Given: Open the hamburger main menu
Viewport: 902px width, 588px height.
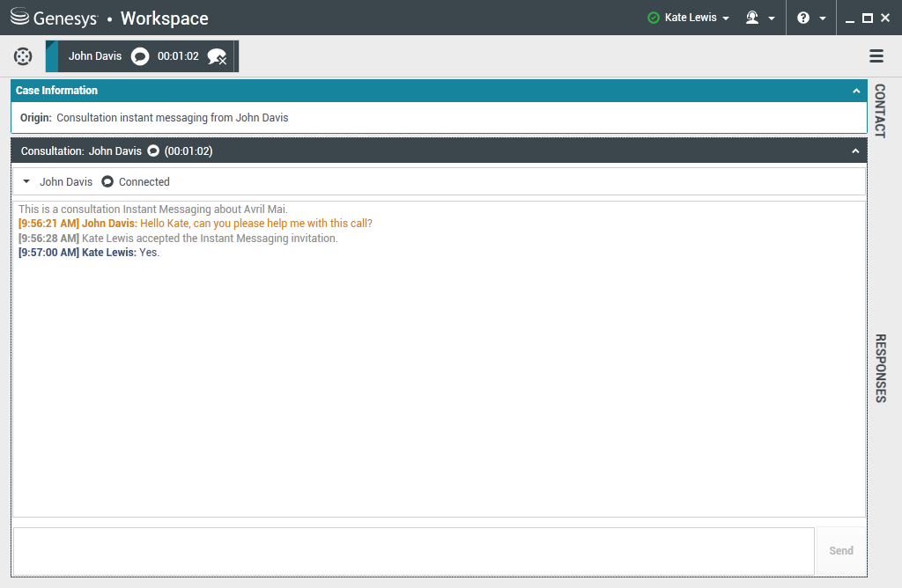Looking at the screenshot, I should click(876, 56).
